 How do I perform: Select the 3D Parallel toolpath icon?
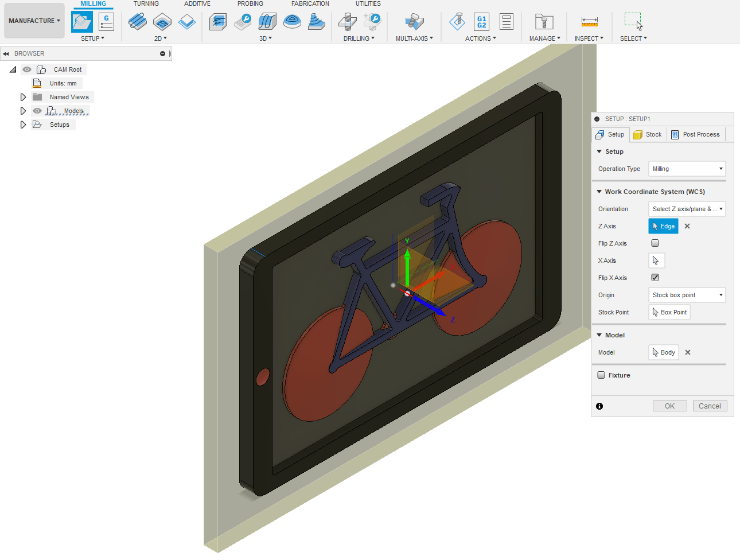point(267,22)
